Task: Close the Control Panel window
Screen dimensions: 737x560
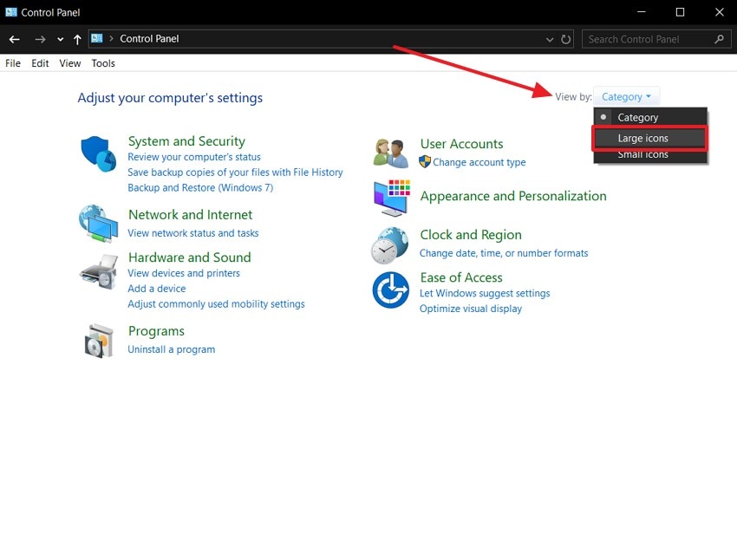Action: (x=719, y=12)
